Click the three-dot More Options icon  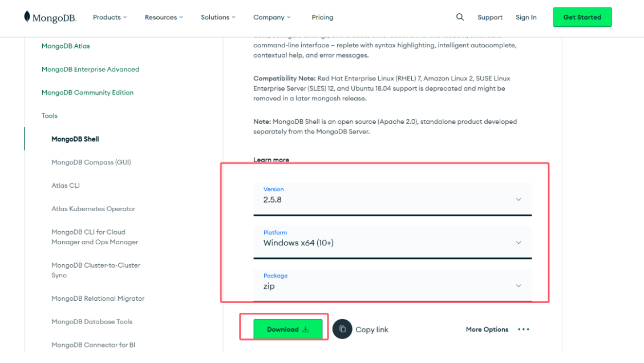tap(523, 329)
